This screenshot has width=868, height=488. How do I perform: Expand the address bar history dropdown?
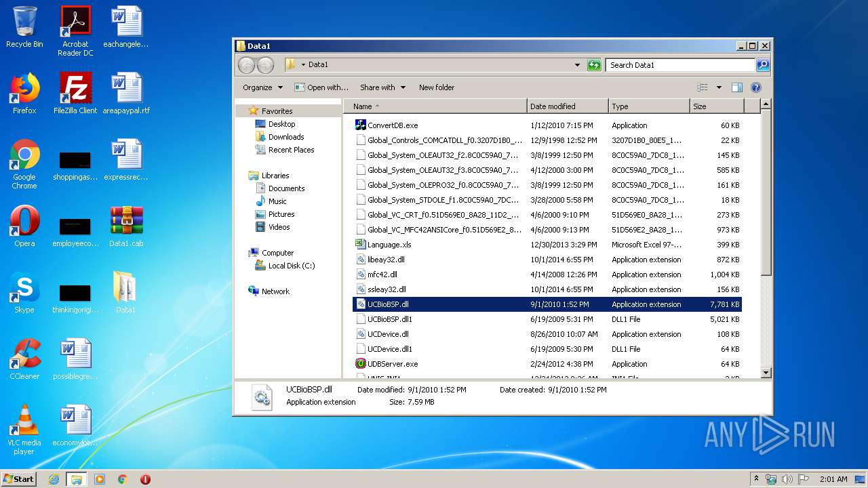pos(577,65)
